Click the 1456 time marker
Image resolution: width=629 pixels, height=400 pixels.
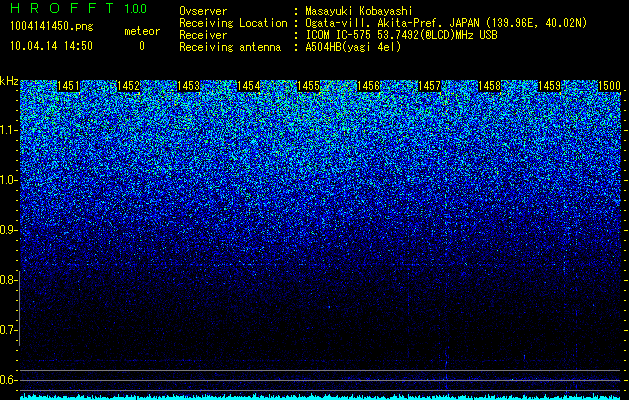coord(369,86)
